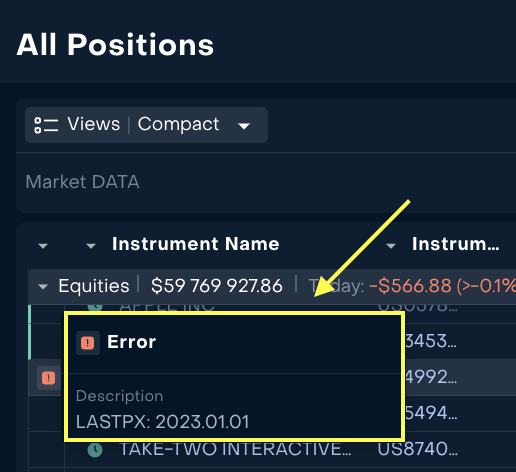
Task: Click the Today loss value -$566.88
Action: pyautogui.click(x=410, y=286)
